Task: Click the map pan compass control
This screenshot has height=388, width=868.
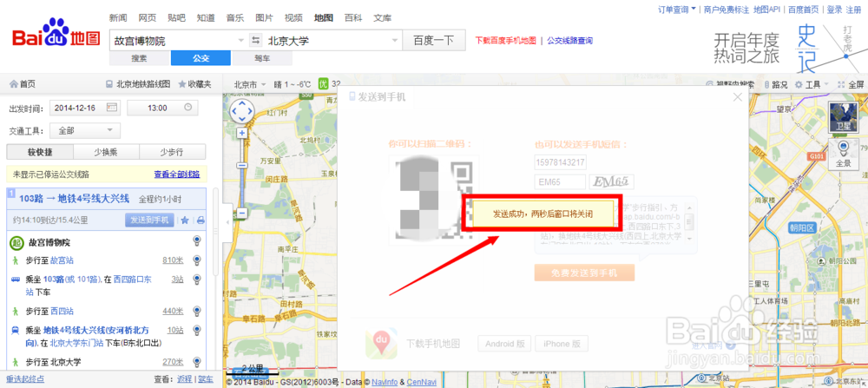Action: 242,112
